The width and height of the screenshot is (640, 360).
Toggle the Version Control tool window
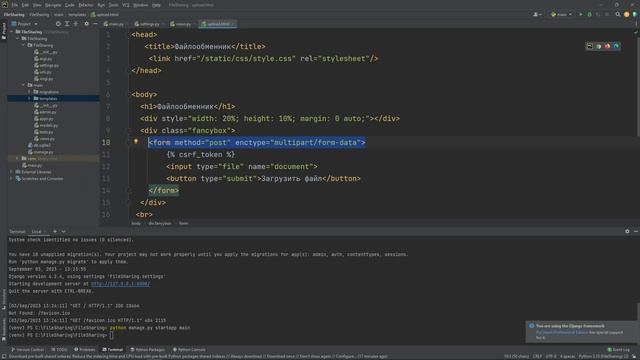(27, 350)
